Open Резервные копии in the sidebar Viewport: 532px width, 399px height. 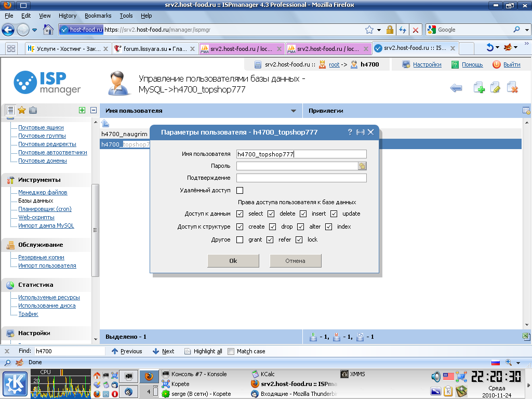coord(41,257)
